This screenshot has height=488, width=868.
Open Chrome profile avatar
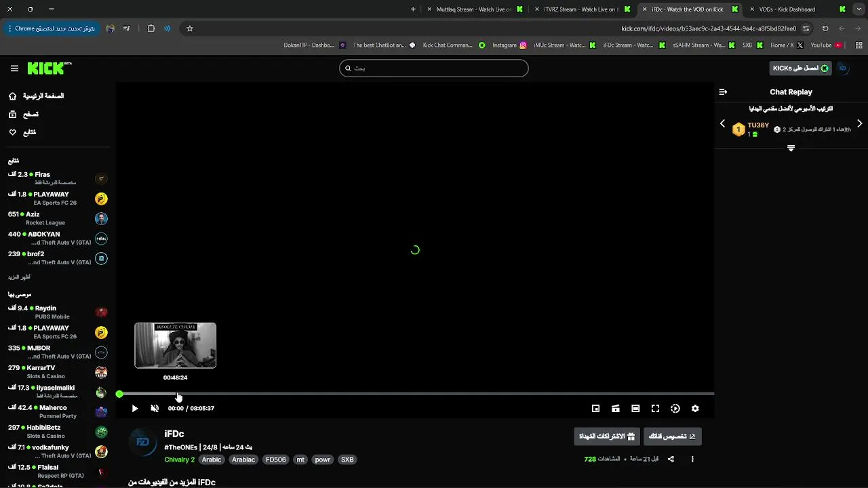[x=111, y=28]
